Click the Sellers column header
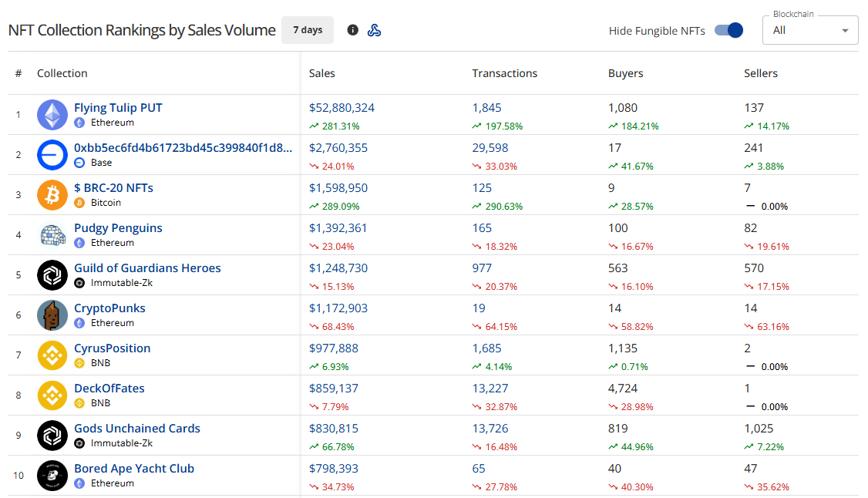Viewport: 868px width, 498px height. pos(761,73)
